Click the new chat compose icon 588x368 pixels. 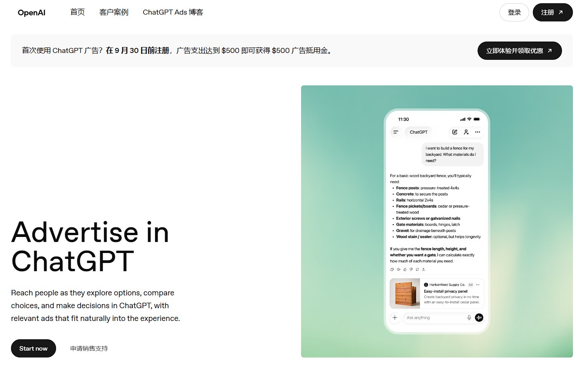(x=454, y=132)
